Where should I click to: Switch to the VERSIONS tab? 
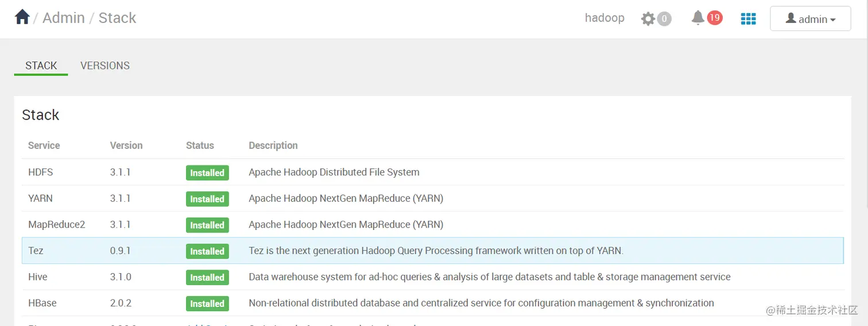[x=105, y=66]
